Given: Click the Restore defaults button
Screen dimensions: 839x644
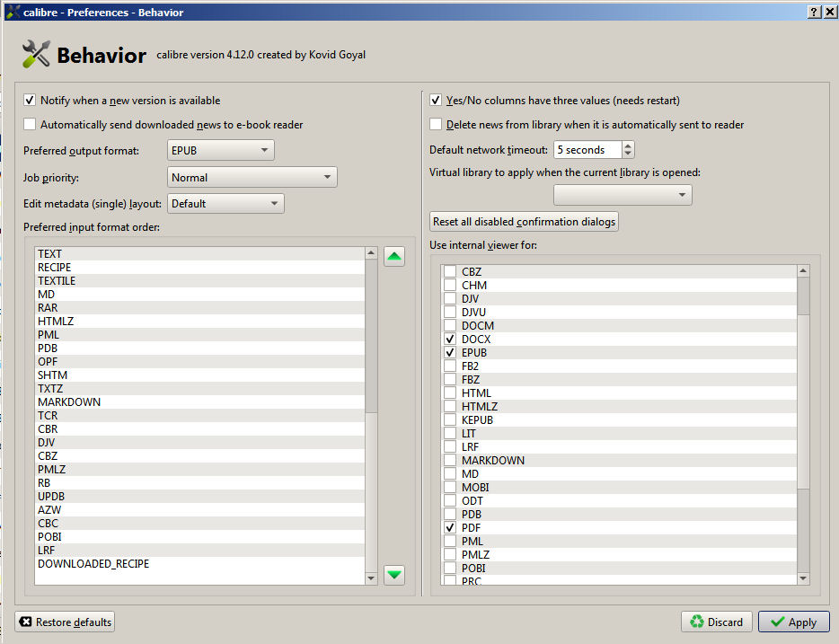Looking at the screenshot, I should click(x=65, y=622).
